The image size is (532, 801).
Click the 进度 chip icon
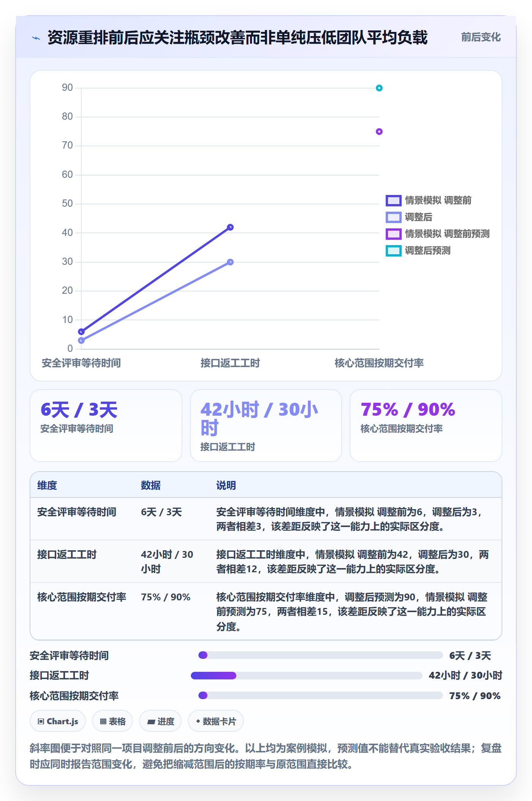click(151, 722)
